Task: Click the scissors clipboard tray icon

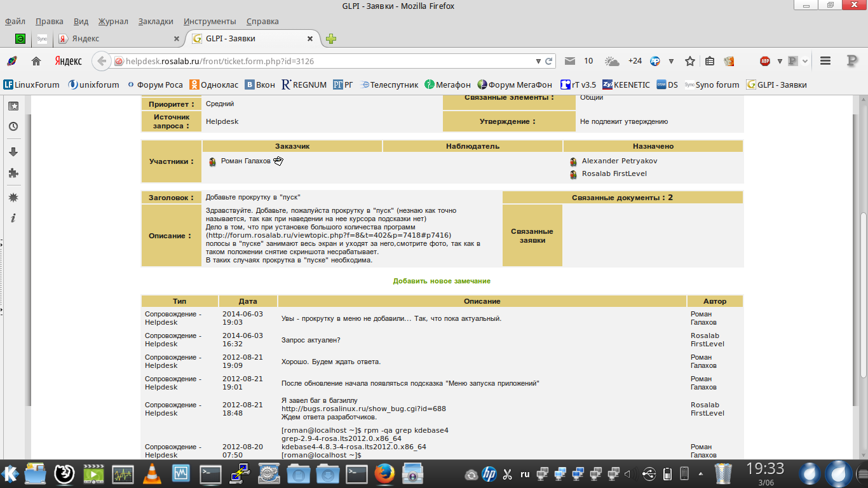Action: click(507, 474)
